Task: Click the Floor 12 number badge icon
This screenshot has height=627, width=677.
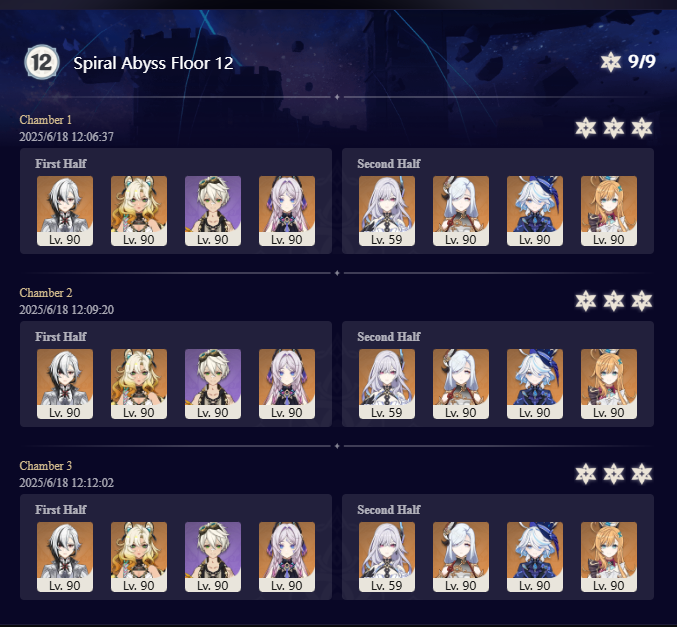Action: coord(41,62)
